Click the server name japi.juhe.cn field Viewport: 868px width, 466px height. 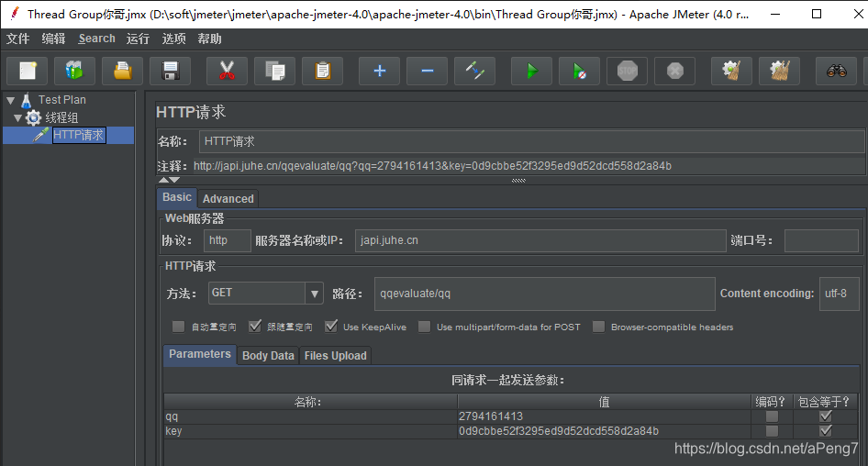tap(540, 240)
